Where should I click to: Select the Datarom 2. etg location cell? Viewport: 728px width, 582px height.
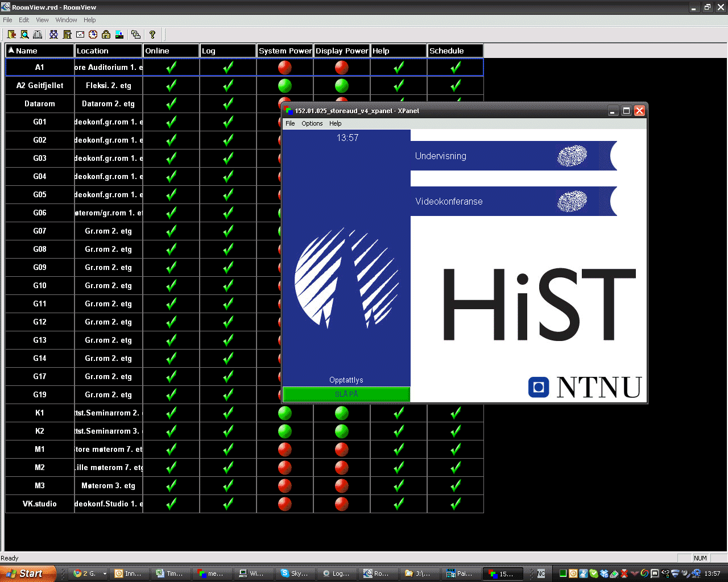[108, 103]
